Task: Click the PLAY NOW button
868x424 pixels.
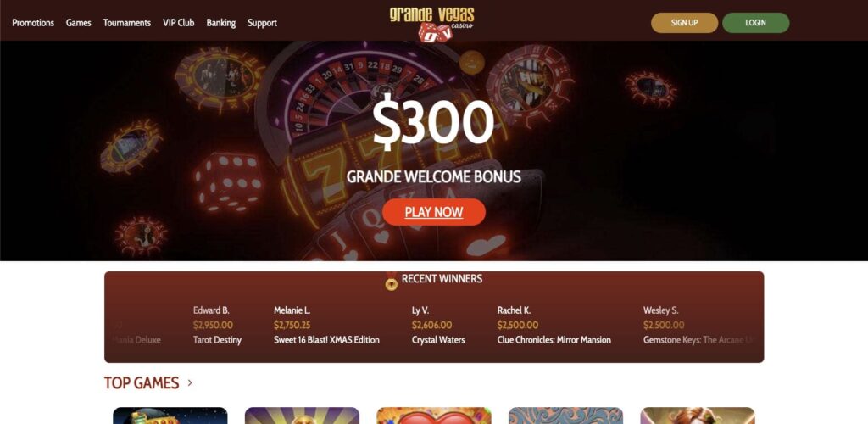Action: click(x=434, y=212)
